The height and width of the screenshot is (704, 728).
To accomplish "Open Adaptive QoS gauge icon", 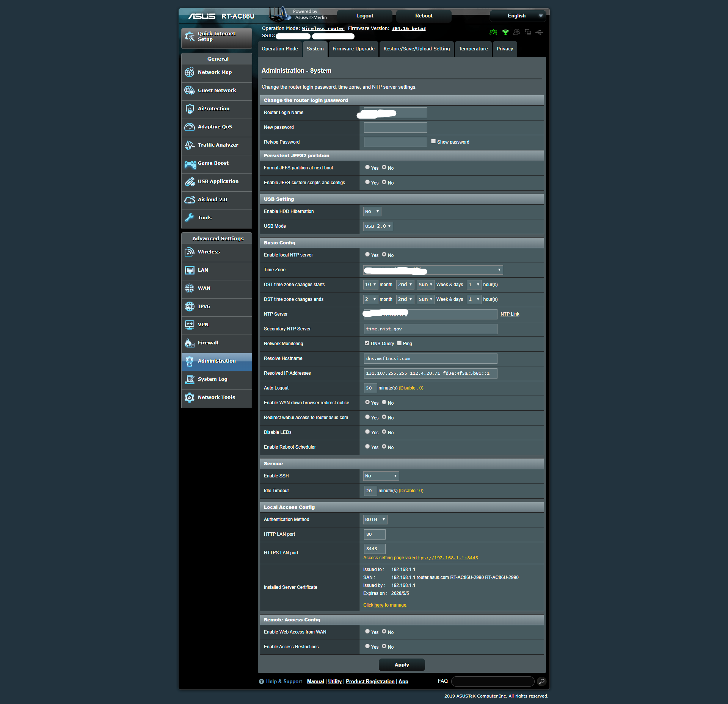I will point(190,127).
